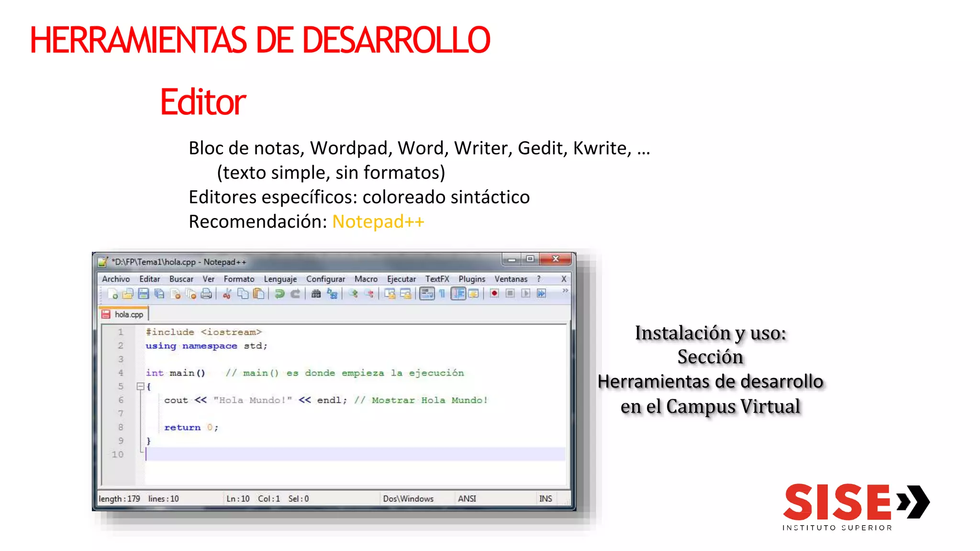Toggle the Word wrap toolbar button
Screen dimensions: 980x551
pyautogui.click(x=427, y=294)
